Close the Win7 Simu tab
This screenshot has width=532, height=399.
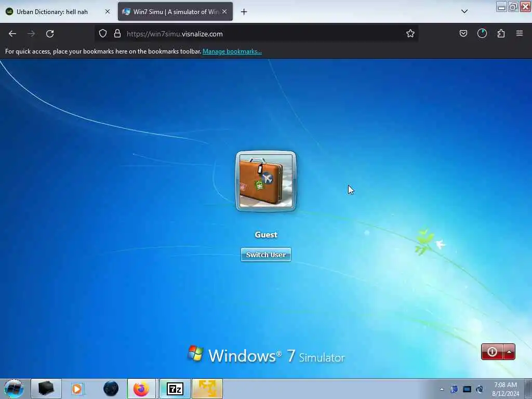click(224, 11)
